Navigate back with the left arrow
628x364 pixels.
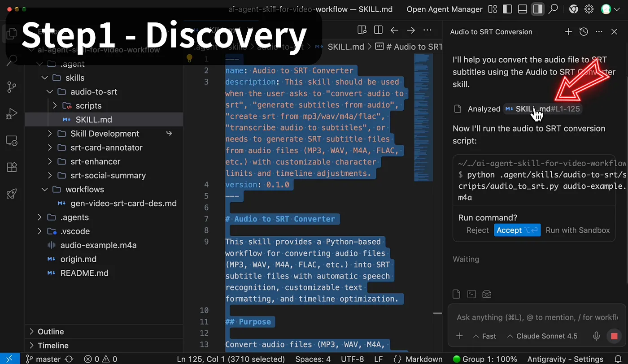click(394, 30)
